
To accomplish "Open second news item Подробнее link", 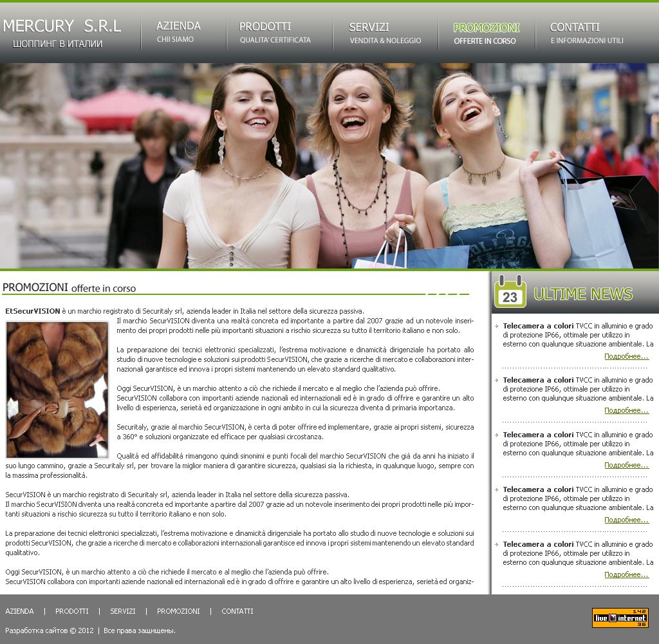I will click(626, 410).
